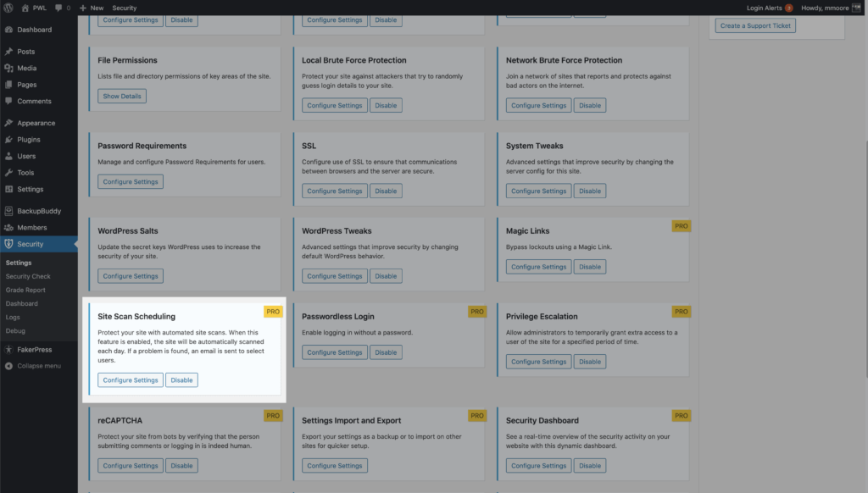
Task: Configure Settings for System Tweaks
Action: click(538, 191)
